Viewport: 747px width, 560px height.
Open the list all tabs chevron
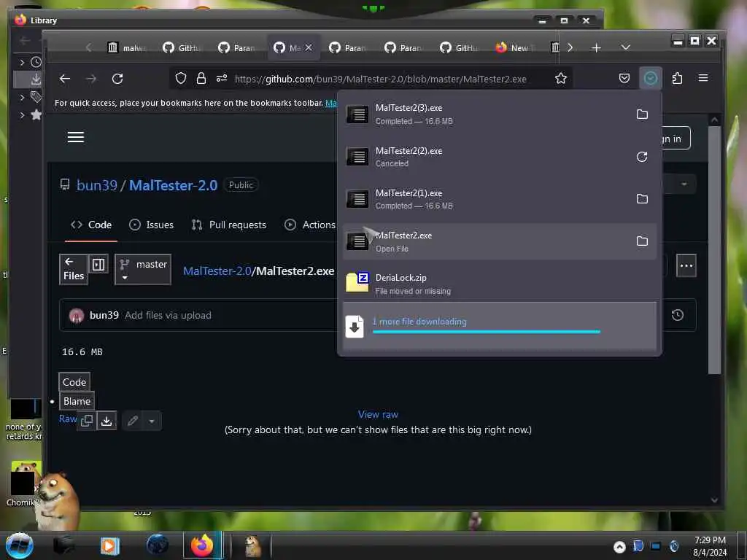625,47
